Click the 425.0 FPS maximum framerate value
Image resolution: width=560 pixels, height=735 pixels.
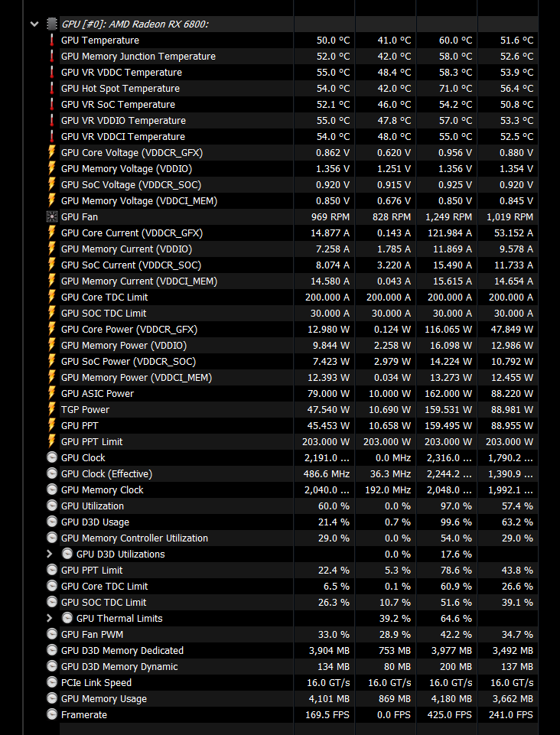(x=449, y=715)
